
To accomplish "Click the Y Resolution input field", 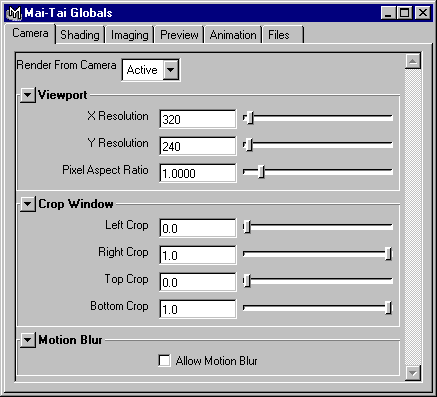I will 198,146.
